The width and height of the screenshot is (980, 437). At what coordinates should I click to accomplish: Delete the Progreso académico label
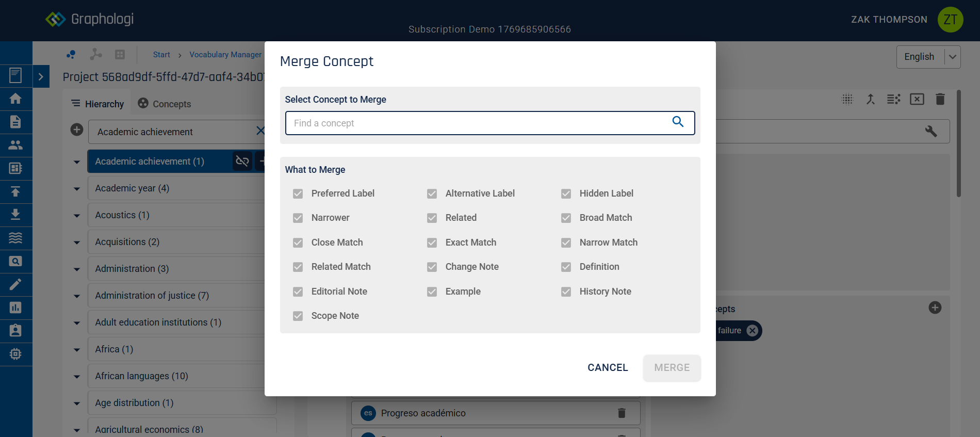click(x=622, y=413)
